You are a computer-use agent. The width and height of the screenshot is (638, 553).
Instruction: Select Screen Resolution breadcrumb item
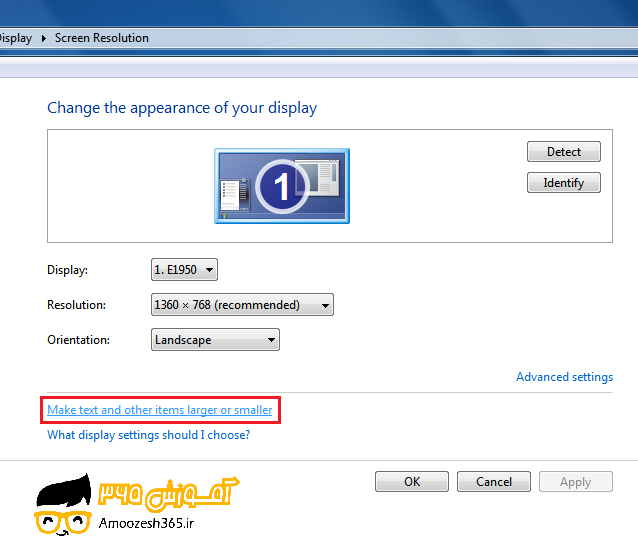[x=102, y=38]
